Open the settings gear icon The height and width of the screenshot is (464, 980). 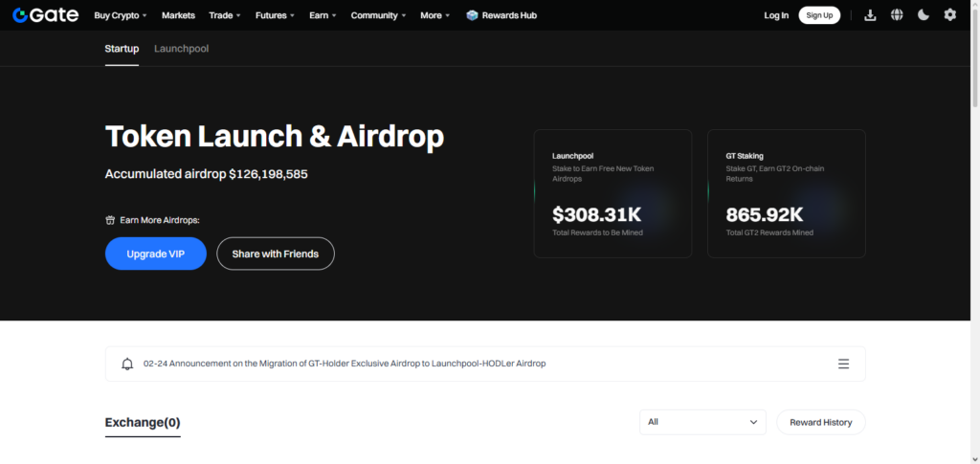(x=950, y=15)
